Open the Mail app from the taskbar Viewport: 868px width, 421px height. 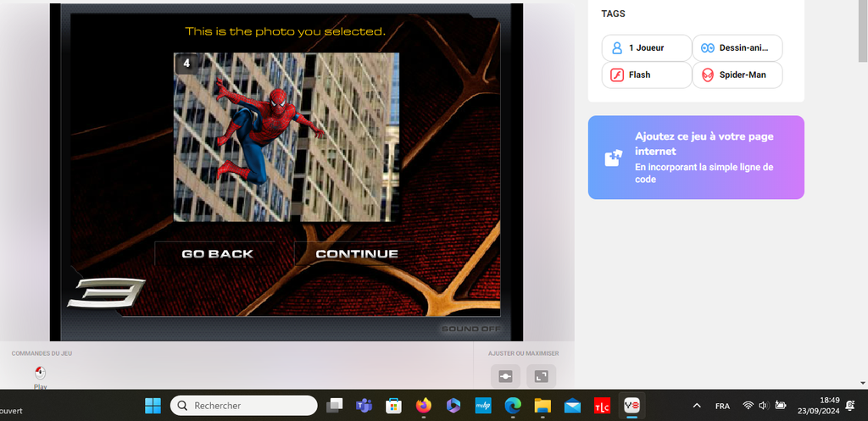pyautogui.click(x=572, y=406)
